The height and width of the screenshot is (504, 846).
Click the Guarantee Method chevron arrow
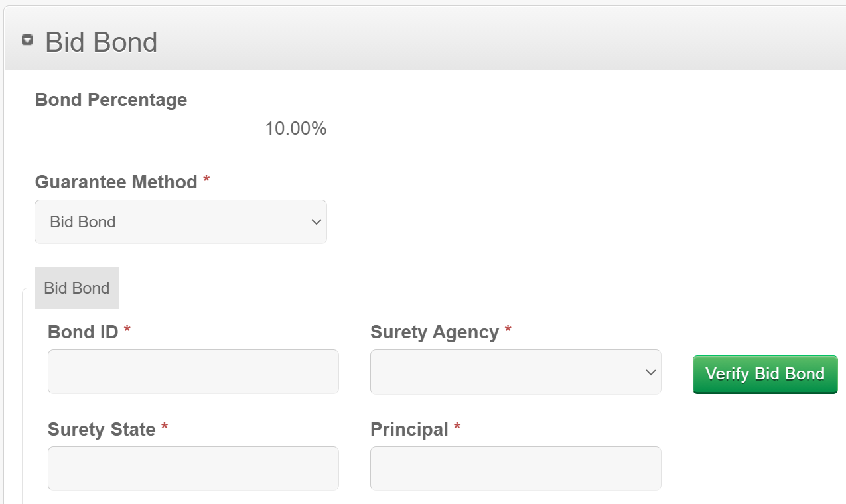coord(317,222)
